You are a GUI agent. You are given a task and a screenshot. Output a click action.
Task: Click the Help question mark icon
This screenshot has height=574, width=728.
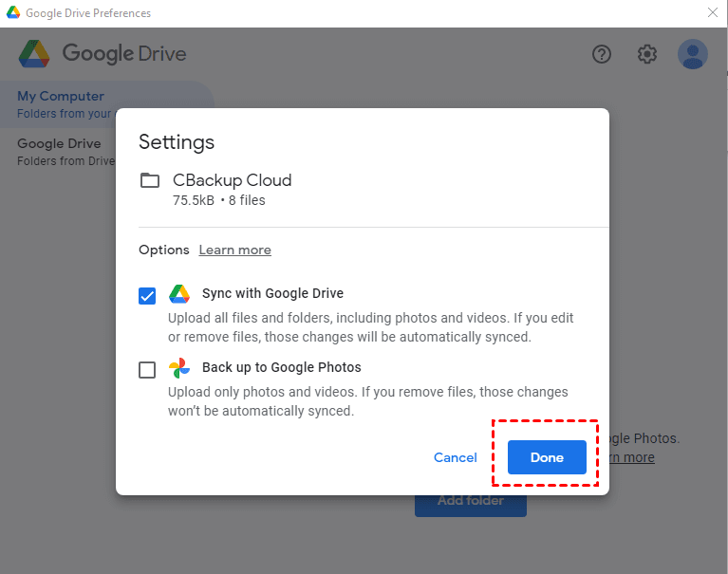pos(602,54)
